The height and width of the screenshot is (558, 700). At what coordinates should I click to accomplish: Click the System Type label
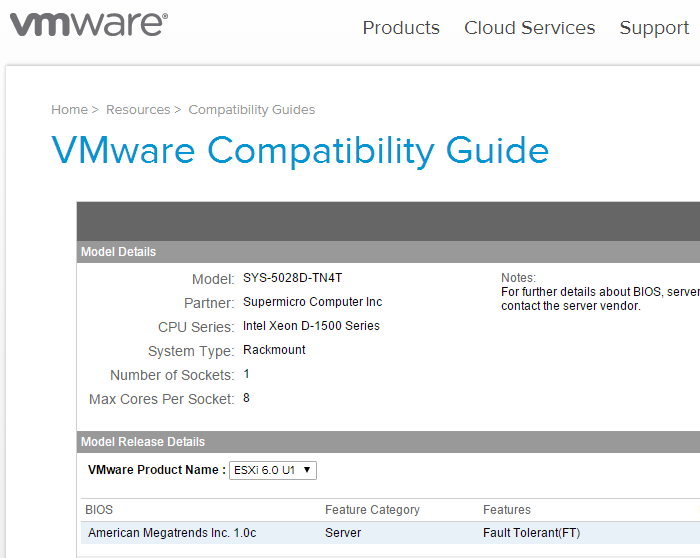[191, 352]
